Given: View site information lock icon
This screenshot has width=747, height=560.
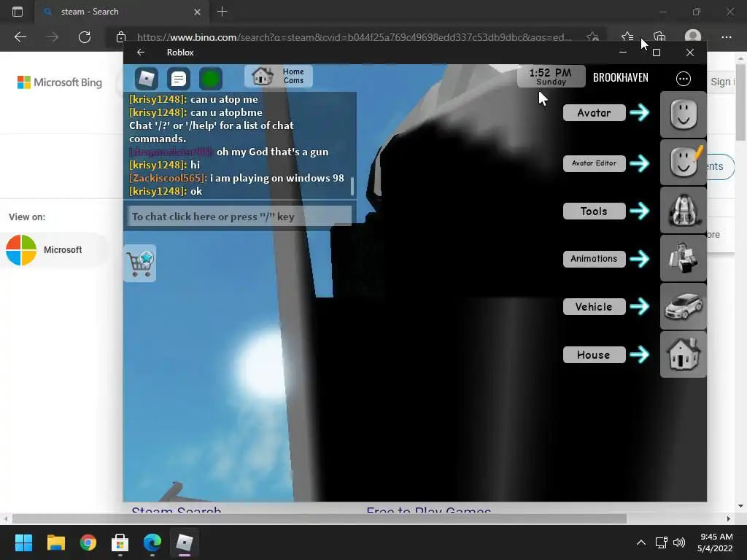Looking at the screenshot, I should coord(121,36).
